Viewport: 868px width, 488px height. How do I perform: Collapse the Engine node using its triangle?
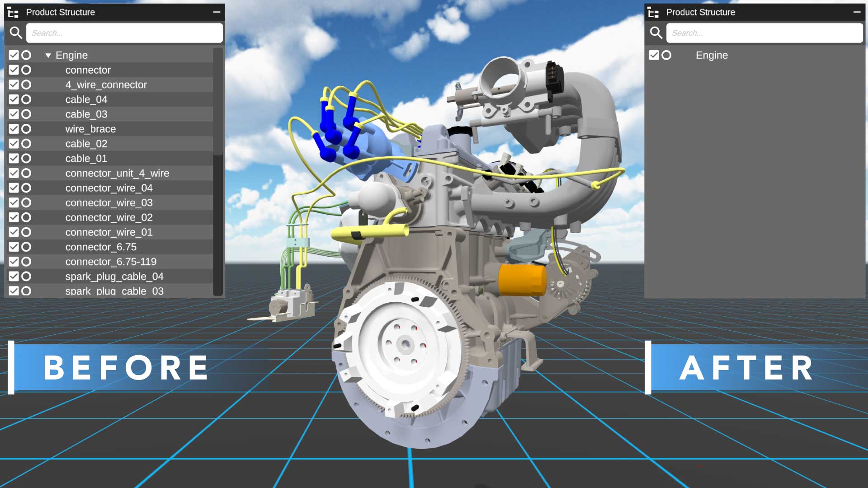coord(48,55)
